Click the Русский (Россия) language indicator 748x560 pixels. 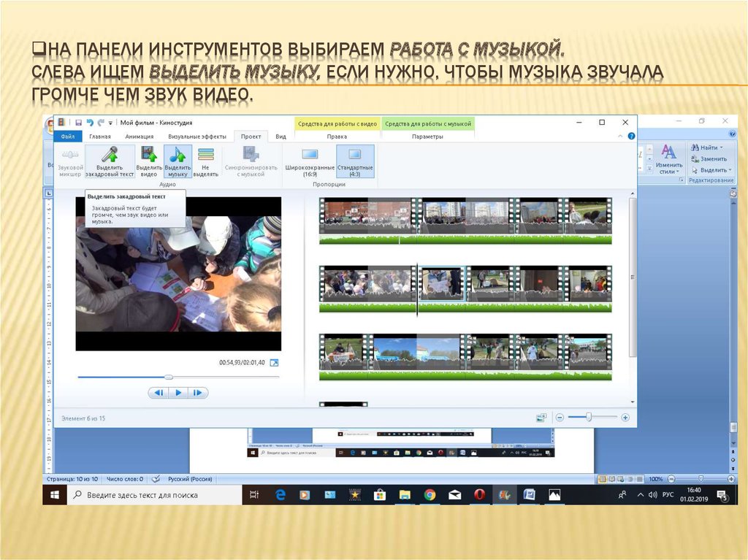(190, 479)
